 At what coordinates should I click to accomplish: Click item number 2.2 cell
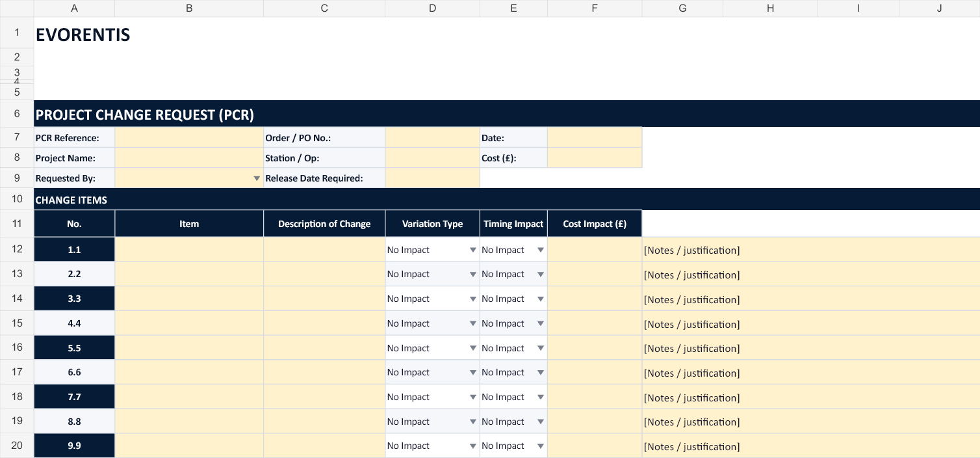click(74, 275)
